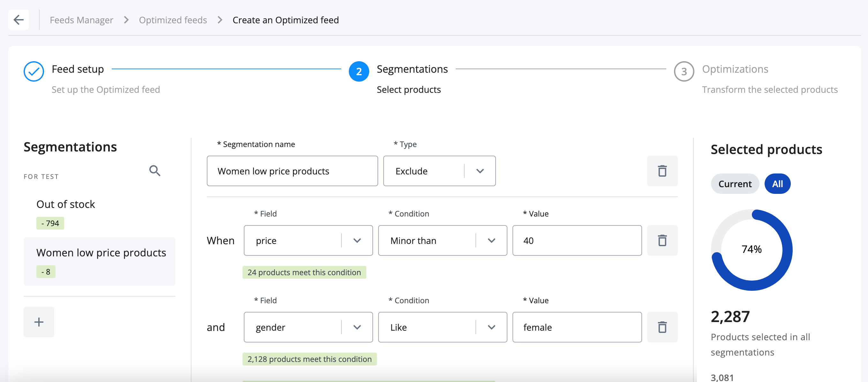Switch to Current selected products view
The width and height of the screenshot is (868, 382).
(x=735, y=184)
